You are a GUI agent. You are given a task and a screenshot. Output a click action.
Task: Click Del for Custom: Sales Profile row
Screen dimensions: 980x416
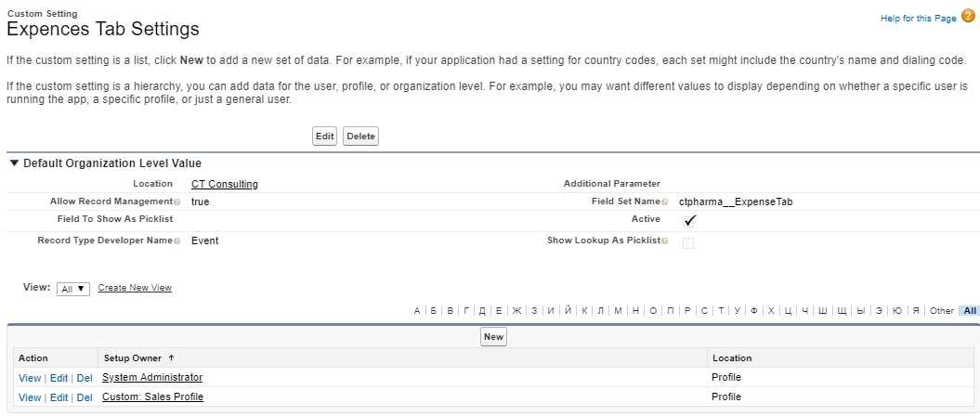coord(85,397)
